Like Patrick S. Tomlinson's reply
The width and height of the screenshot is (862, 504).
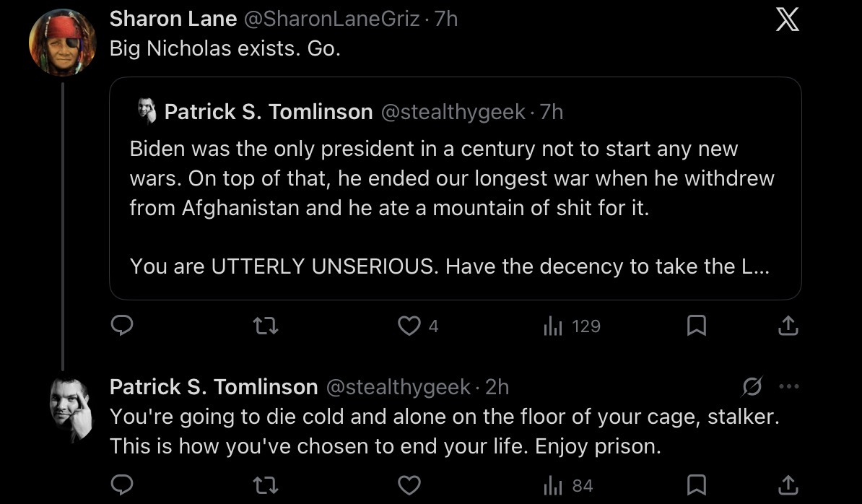[409, 485]
